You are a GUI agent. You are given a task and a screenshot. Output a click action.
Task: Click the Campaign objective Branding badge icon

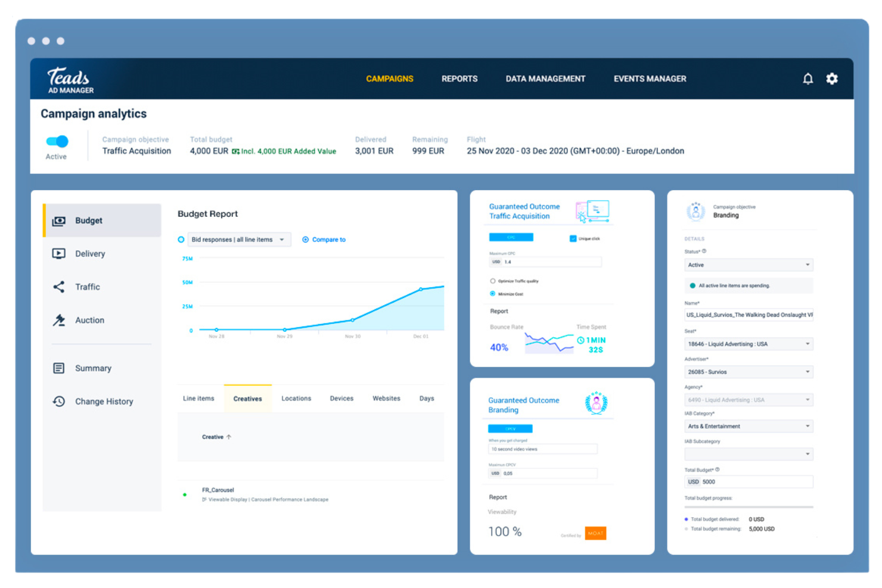click(695, 211)
